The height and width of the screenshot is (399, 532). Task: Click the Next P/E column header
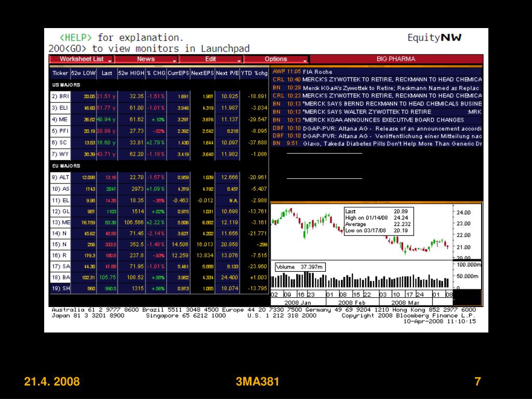(x=228, y=73)
